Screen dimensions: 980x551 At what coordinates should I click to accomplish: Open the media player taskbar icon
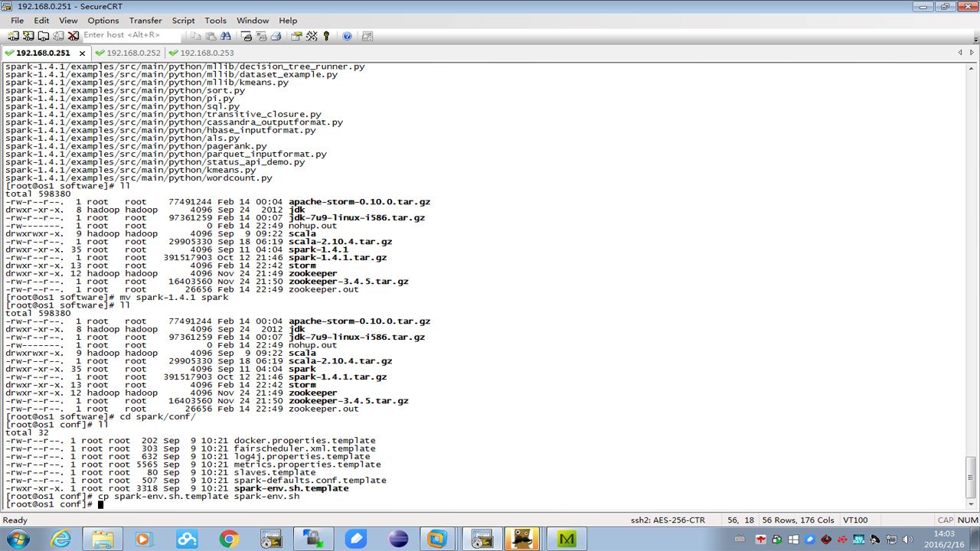click(x=145, y=539)
